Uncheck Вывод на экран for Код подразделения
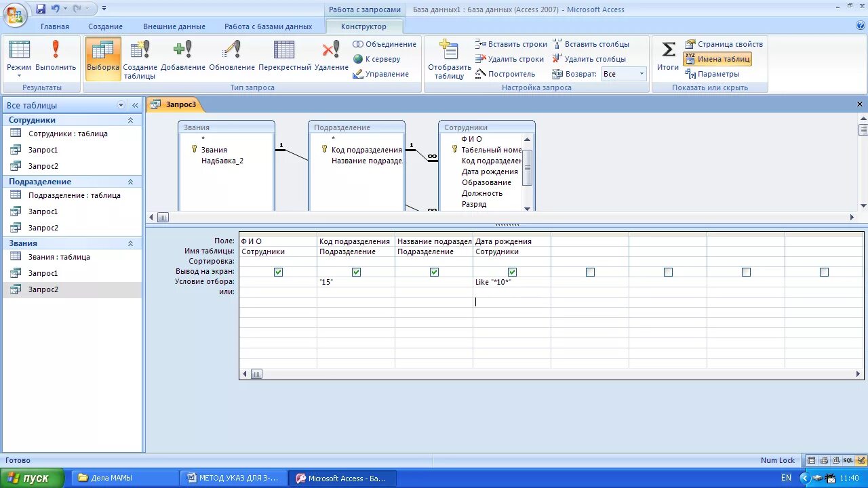Screen dimensions: 868x488 click(x=356, y=272)
